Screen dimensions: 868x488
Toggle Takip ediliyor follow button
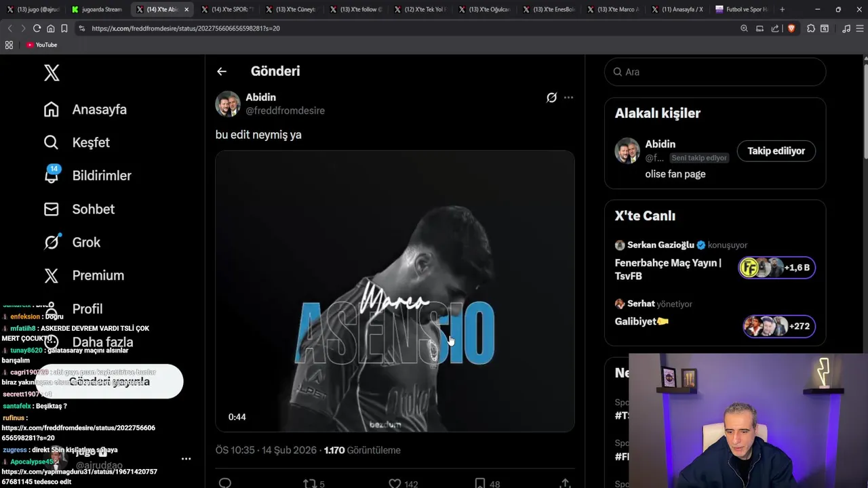coord(776,151)
